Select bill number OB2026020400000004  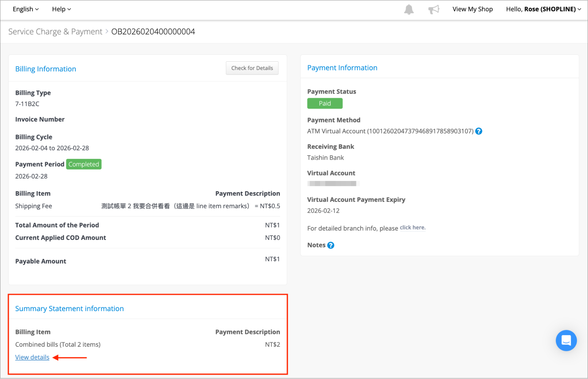(x=153, y=31)
